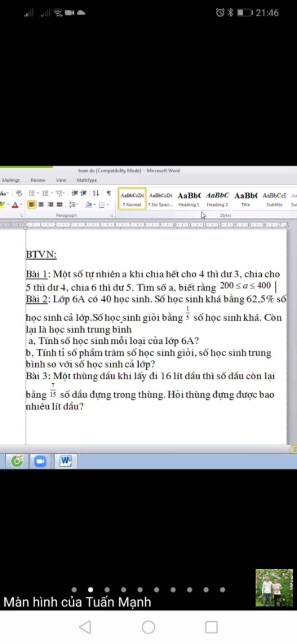Click the 7/15 fraction in Bài 3
297x644 pixels.
click(53, 390)
